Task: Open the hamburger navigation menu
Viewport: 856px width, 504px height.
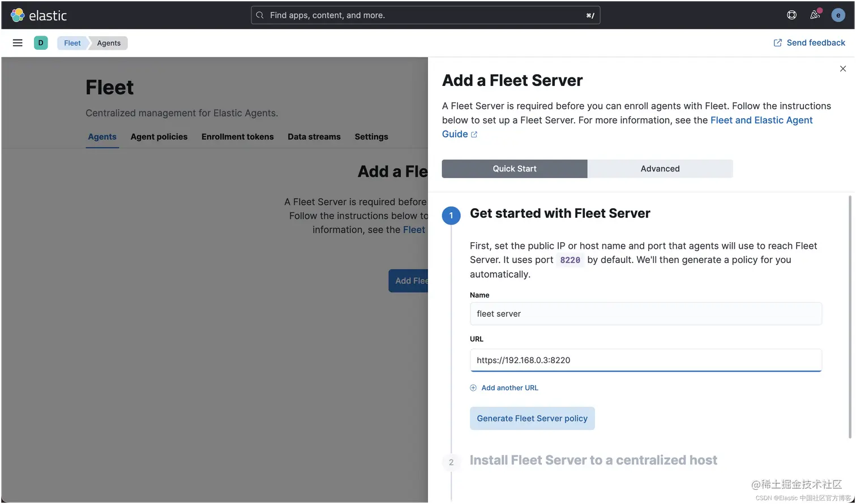Action: [18, 43]
